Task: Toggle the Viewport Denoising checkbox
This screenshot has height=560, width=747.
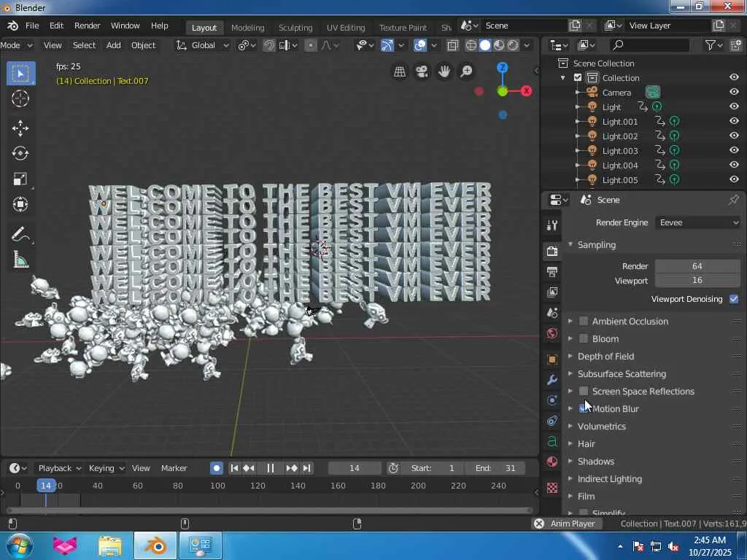Action: coord(734,299)
